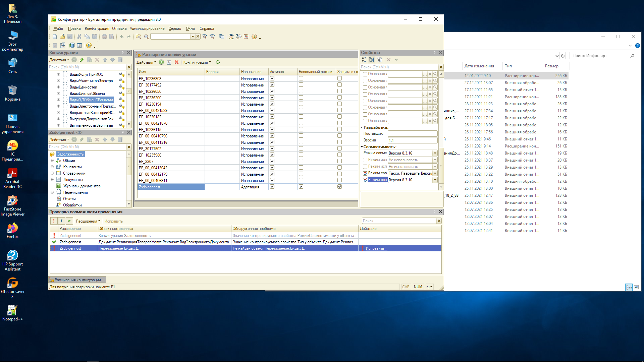Screen dimensions: 644x362
Task: Click the red exclamation errors filter button
Action: pos(54,221)
